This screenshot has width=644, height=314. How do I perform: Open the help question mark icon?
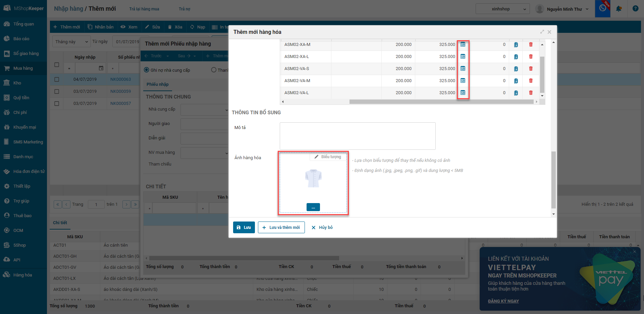(x=635, y=9)
